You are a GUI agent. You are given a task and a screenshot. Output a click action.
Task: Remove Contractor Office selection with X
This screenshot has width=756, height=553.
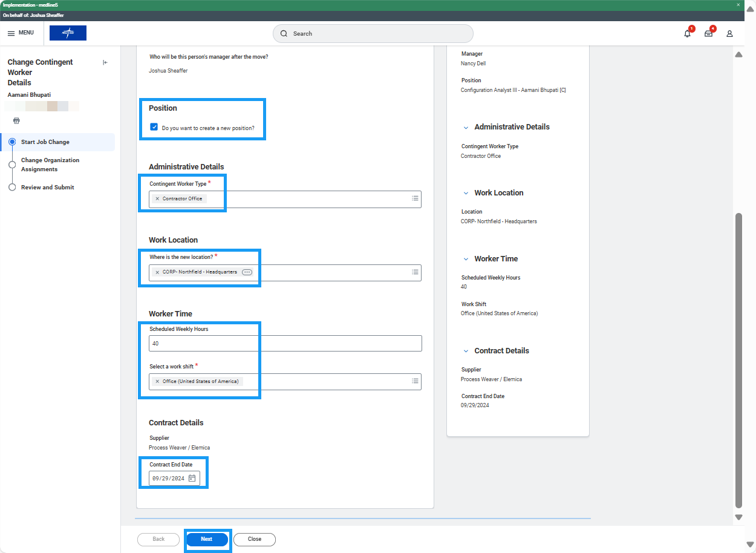coord(157,198)
